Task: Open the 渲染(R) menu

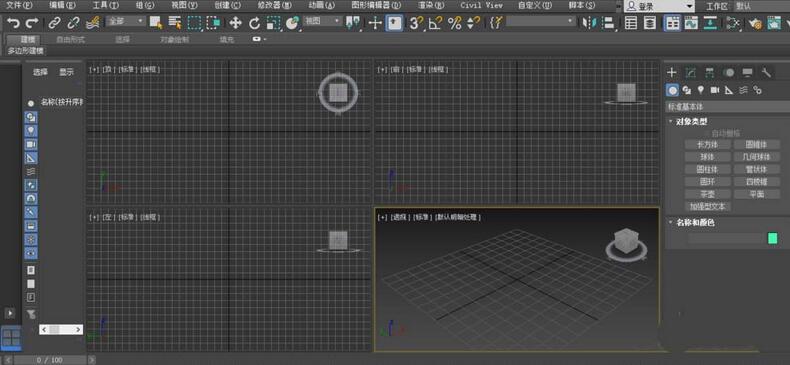Action: pos(431,5)
